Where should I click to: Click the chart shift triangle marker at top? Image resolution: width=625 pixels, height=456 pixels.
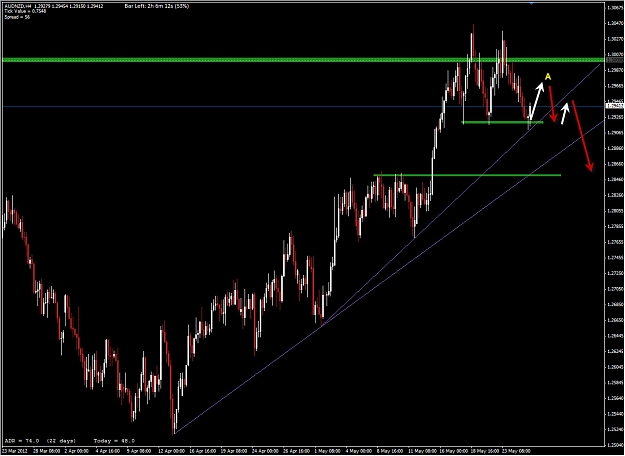point(531,3)
